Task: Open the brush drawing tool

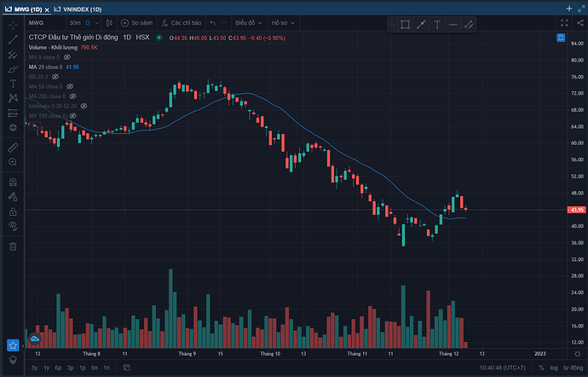Action: 13,68
